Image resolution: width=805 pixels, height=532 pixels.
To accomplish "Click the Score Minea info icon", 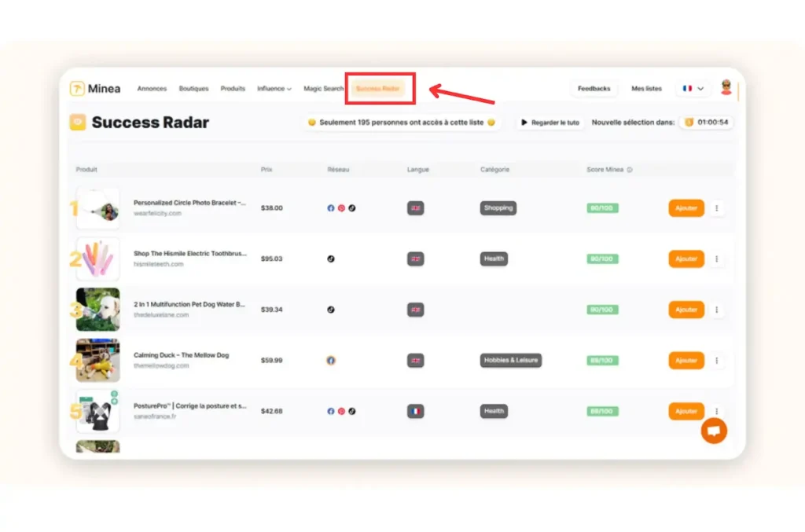I will (x=630, y=170).
